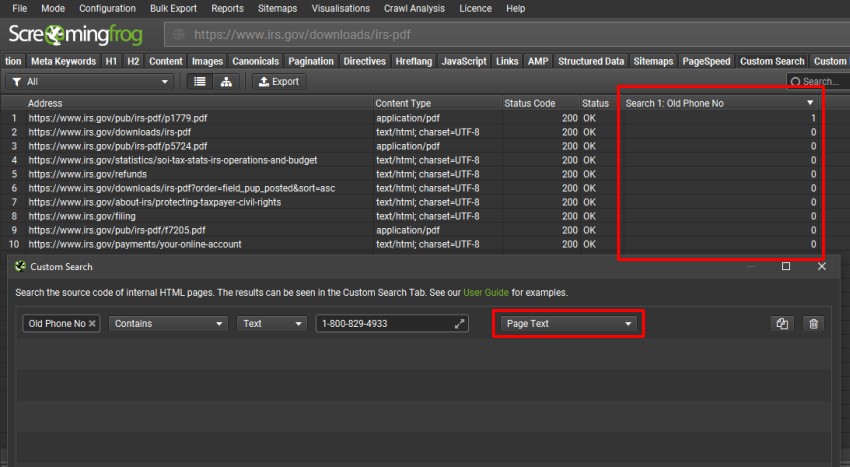The height and width of the screenshot is (467, 850).
Task: Open the Licence menu
Action: tap(475, 9)
